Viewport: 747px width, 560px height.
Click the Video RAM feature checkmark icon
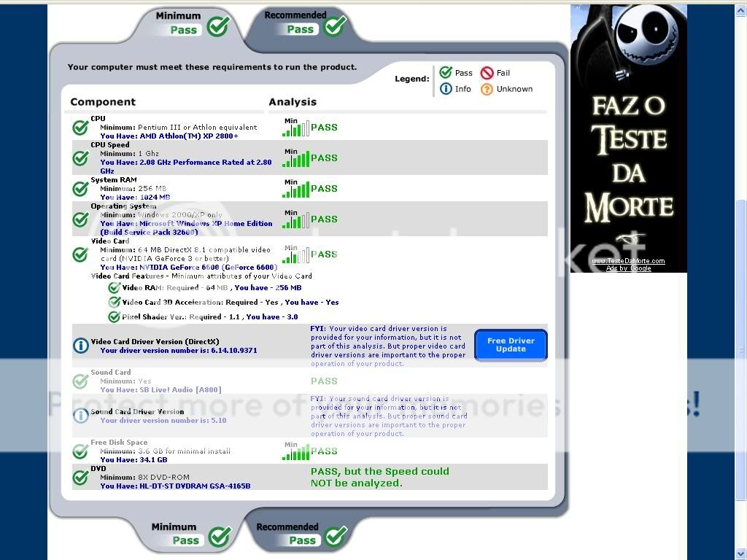point(115,287)
